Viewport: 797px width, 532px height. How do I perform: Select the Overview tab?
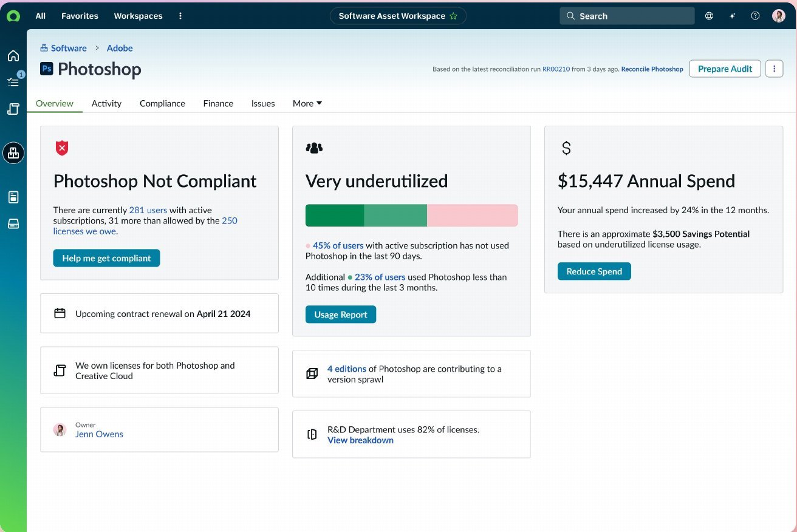click(x=55, y=103)
